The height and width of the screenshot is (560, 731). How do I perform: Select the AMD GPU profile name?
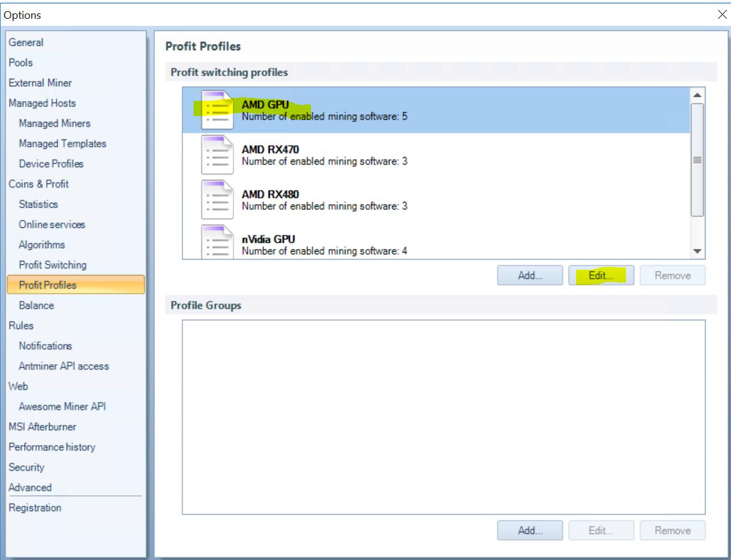coord(265,104)
